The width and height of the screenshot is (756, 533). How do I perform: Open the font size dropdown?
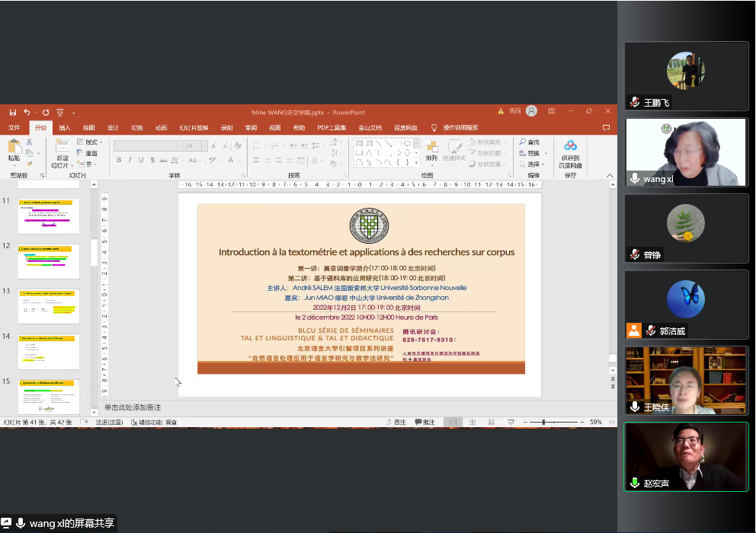point(203,145)
